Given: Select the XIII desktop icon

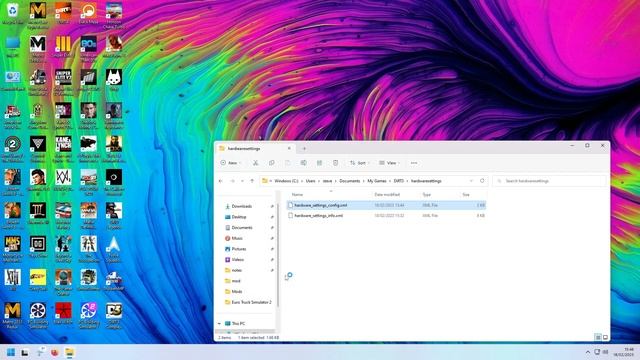Looking at the screenshot, I should click(13, 280).
